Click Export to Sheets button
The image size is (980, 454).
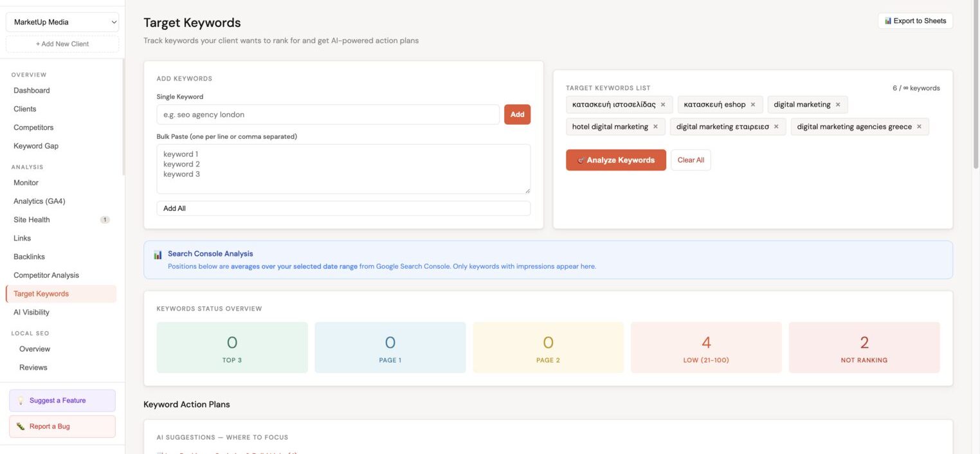915,21
